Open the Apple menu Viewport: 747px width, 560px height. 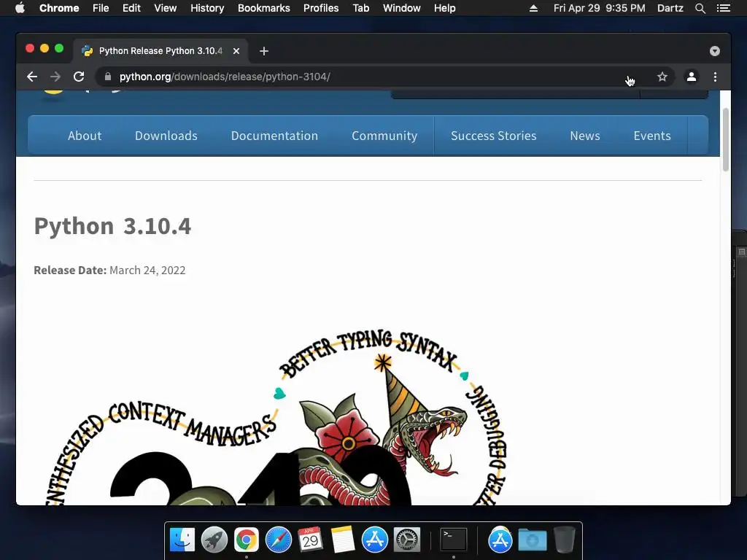point(20,8)
